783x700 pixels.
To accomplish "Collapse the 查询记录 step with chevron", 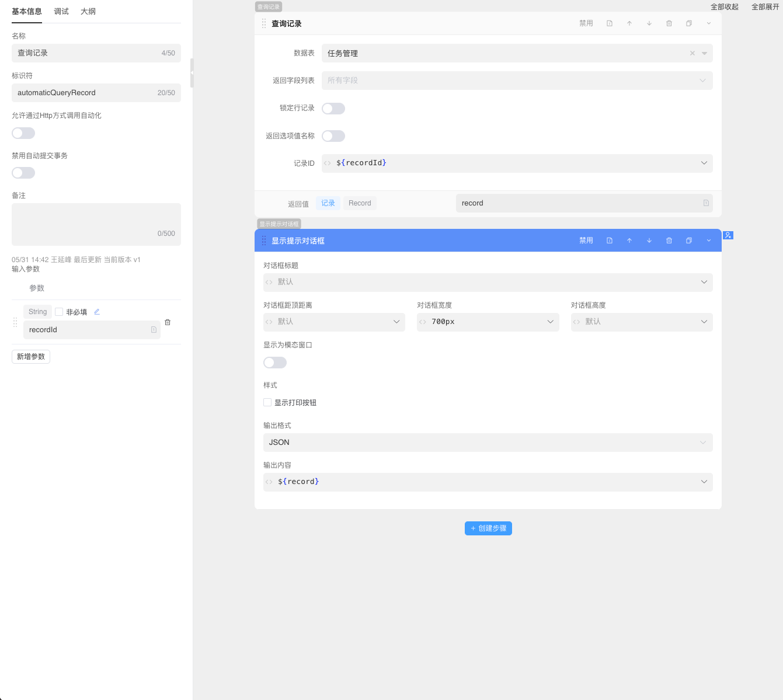I will pos(709,23).
